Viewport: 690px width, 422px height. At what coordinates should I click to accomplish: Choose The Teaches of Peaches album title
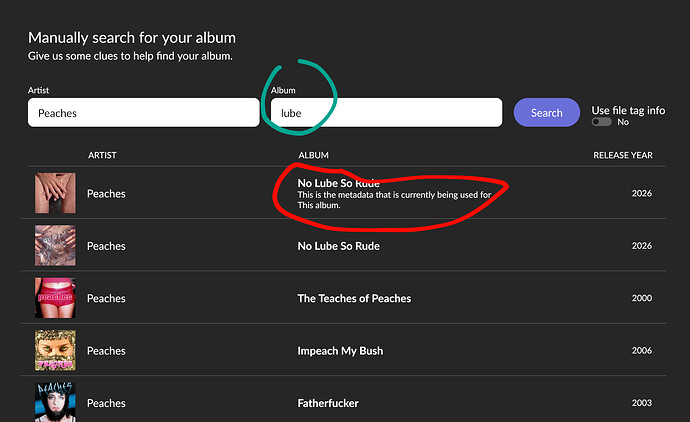pyautogui.click(x=354, y=298)
